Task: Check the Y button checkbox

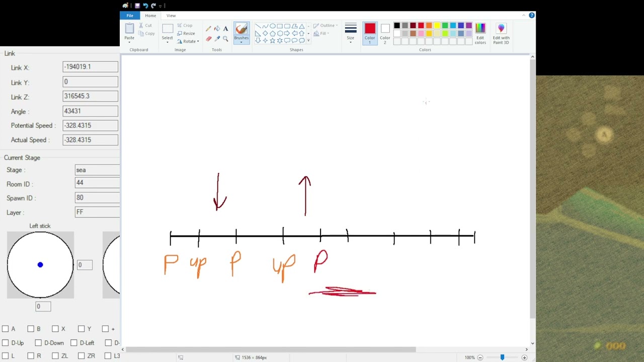Action: coord(82,329)
